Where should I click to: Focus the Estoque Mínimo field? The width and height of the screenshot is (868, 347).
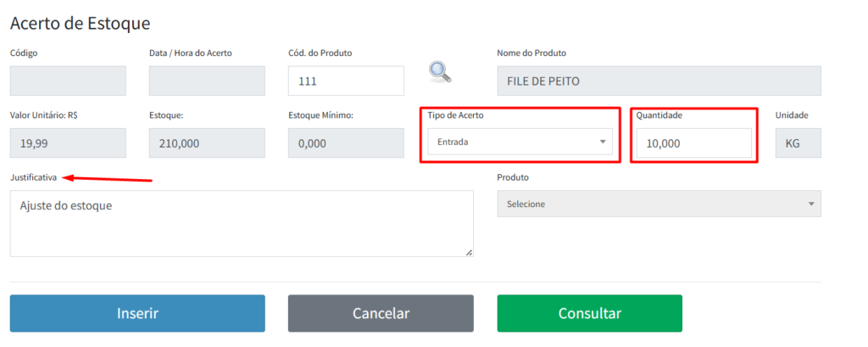(x=346, y=143)
